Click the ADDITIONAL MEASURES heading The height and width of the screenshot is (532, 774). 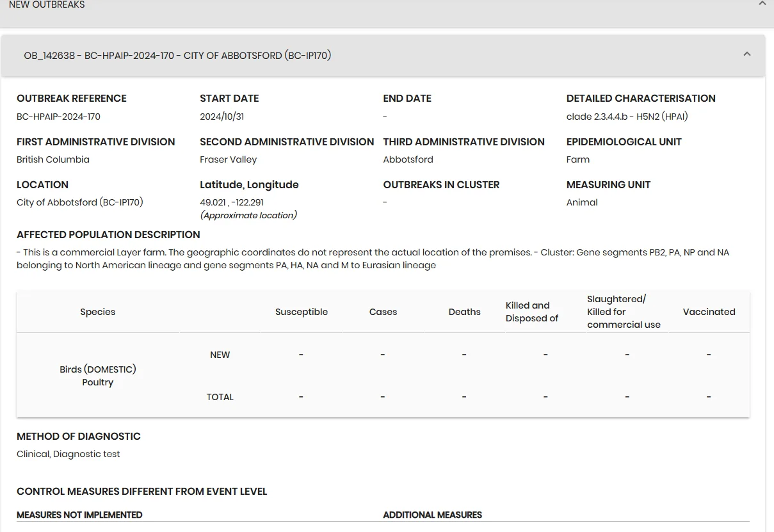click(x=432, y=515)
